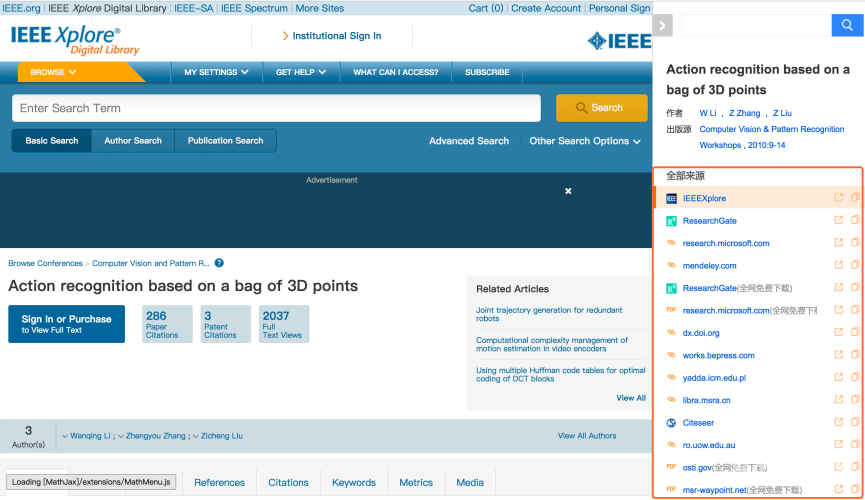Click the Citeseer source logo icon
This screenshot has height=500, width=865.
click(671, 423)
